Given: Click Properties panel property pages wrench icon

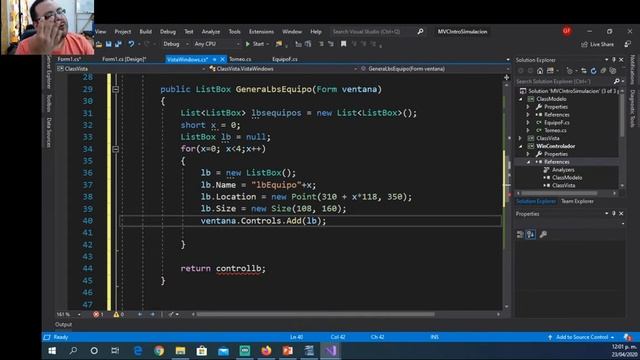Looking at the screenshot, I should click(543, 234).
